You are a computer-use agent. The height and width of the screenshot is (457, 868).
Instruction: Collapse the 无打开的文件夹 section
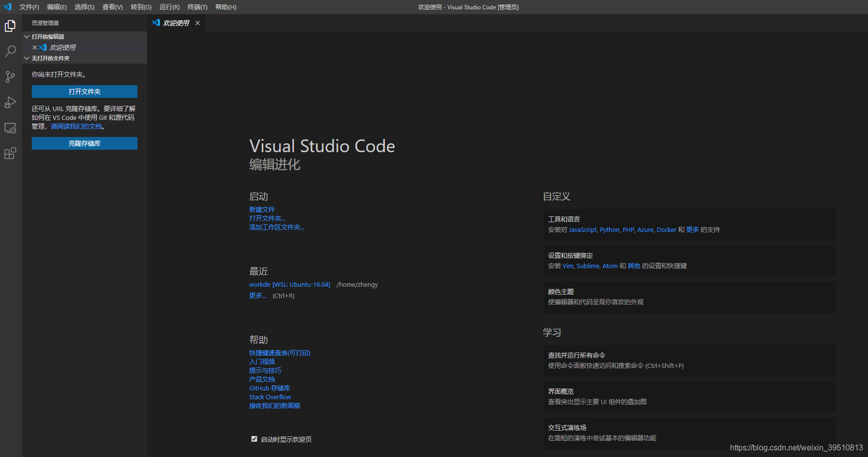tap(27, 58)
